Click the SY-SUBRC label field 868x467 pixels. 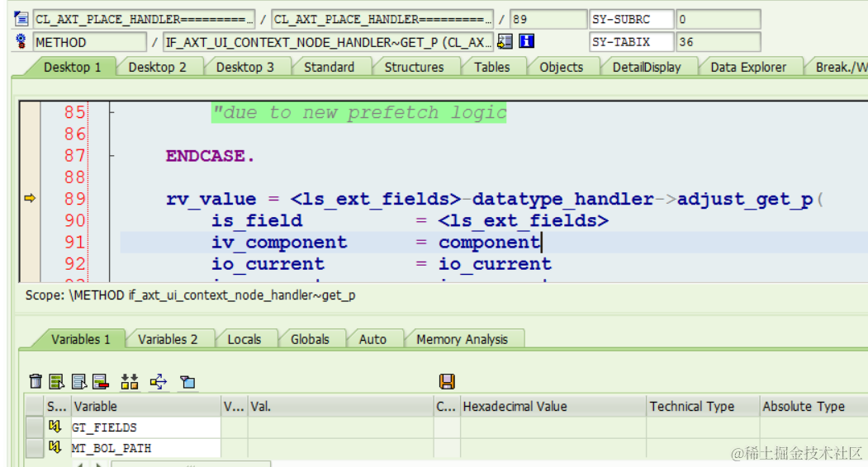tap(632, 19)
